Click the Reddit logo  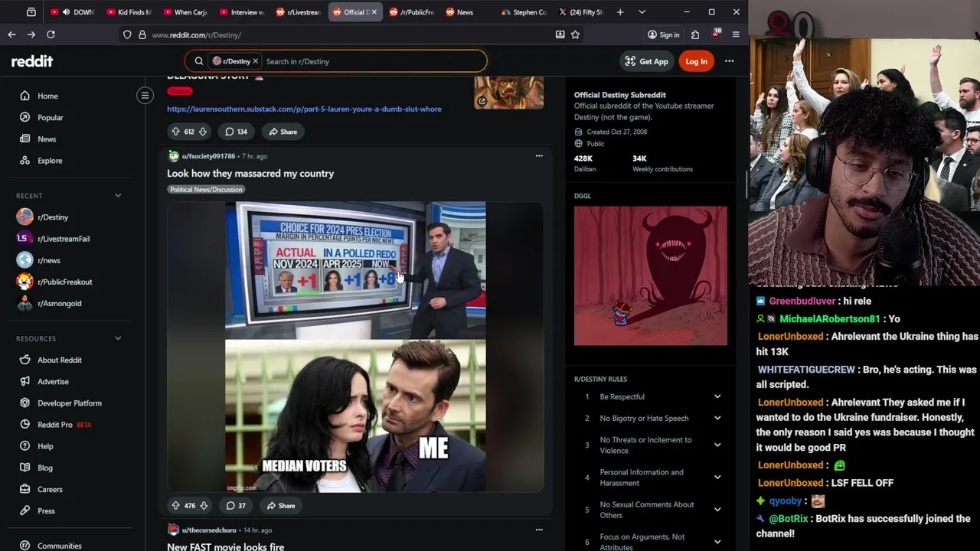point(32,61)
